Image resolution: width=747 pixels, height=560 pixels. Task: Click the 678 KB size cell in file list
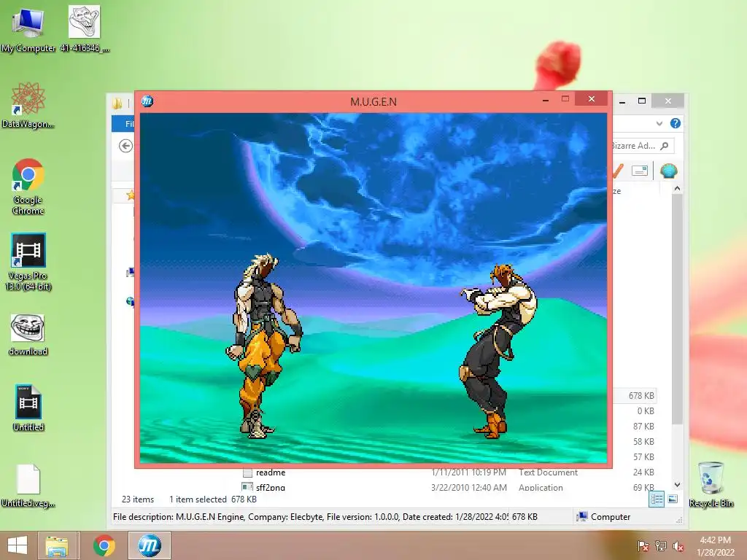640,396
